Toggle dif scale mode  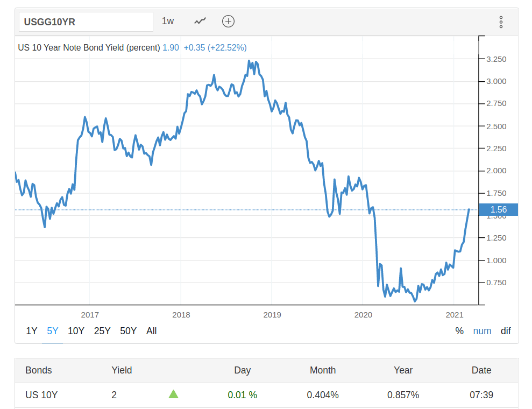click(x=506, y=331)
